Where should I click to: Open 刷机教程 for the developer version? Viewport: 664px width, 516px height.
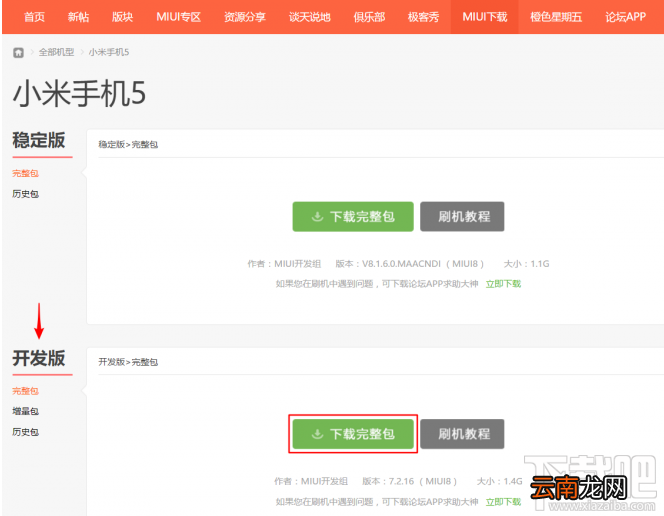click(x=462, y=434)
